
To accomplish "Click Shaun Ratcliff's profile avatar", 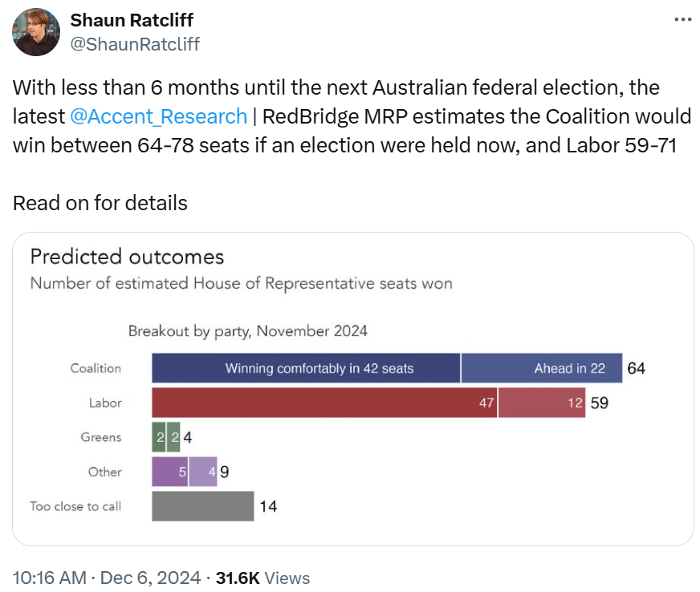I will click(36, 32).
